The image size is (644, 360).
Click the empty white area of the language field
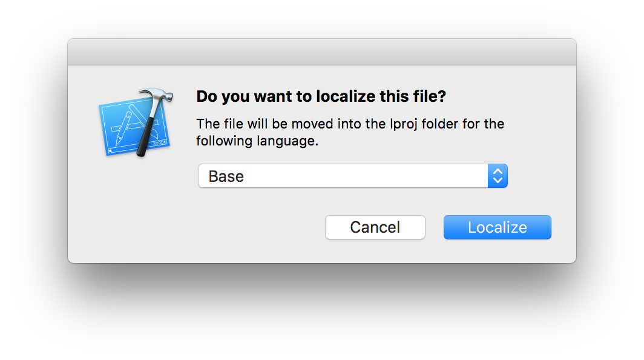pos(363,176)
